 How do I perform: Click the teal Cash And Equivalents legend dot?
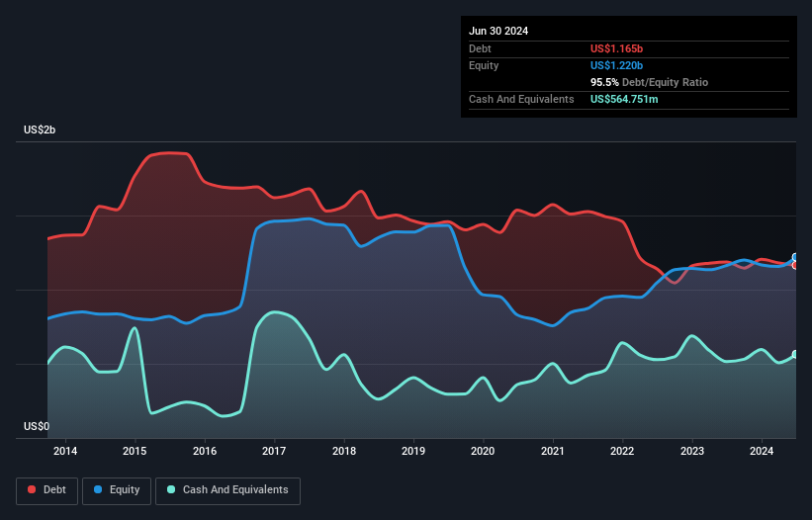[x=171, y=489]
